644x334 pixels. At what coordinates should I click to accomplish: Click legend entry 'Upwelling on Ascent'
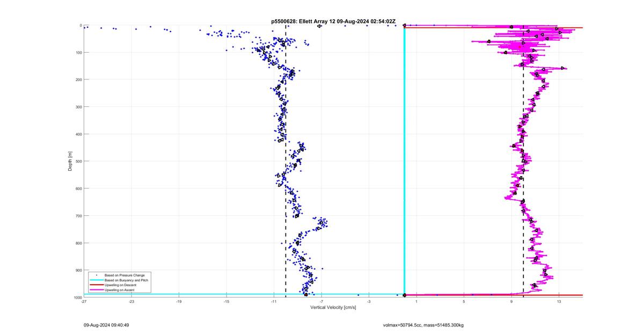120,290
